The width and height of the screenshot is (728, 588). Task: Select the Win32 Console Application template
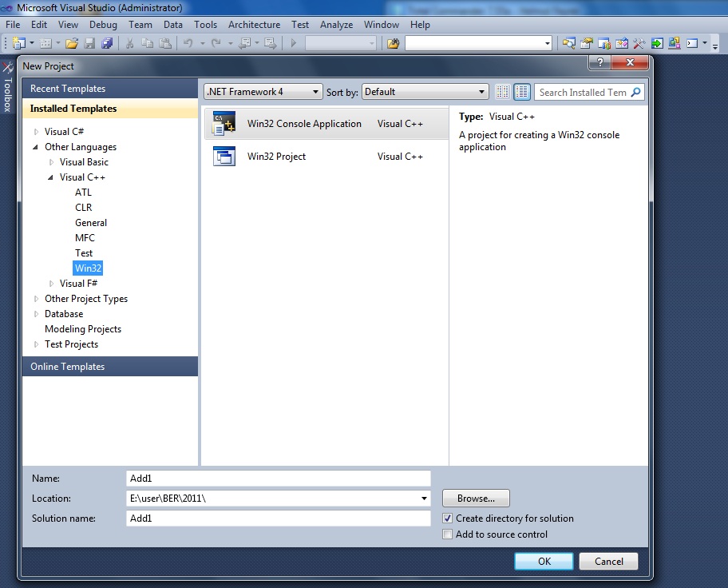(x=326, y=124)
